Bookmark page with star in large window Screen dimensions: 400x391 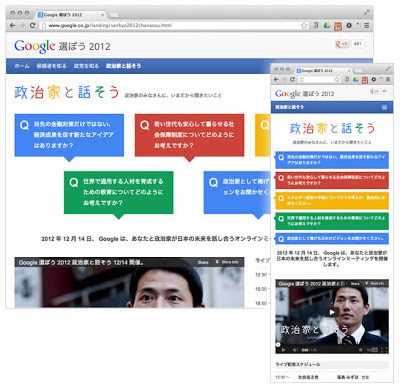[x=304, y=25]
